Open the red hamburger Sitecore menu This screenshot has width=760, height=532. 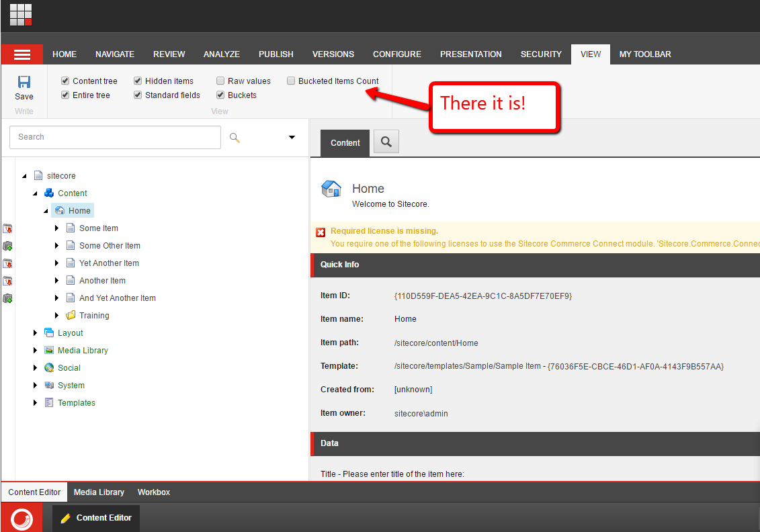(22, 54)
